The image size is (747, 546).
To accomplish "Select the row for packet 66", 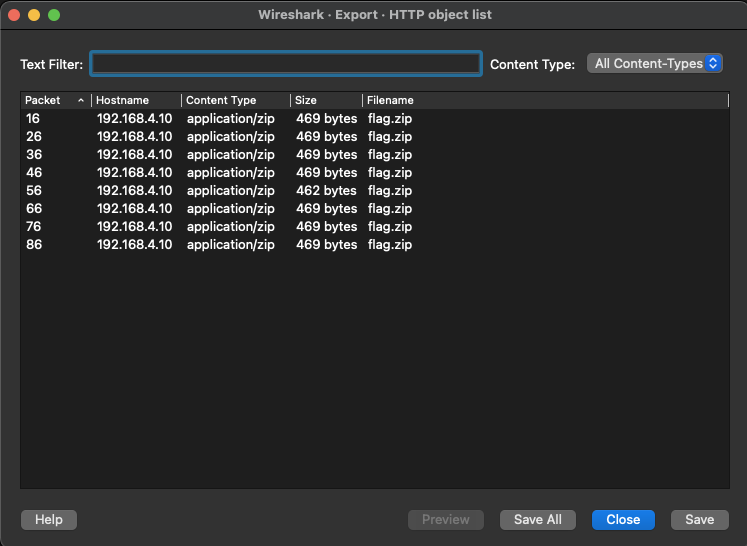I will [374, 209].
